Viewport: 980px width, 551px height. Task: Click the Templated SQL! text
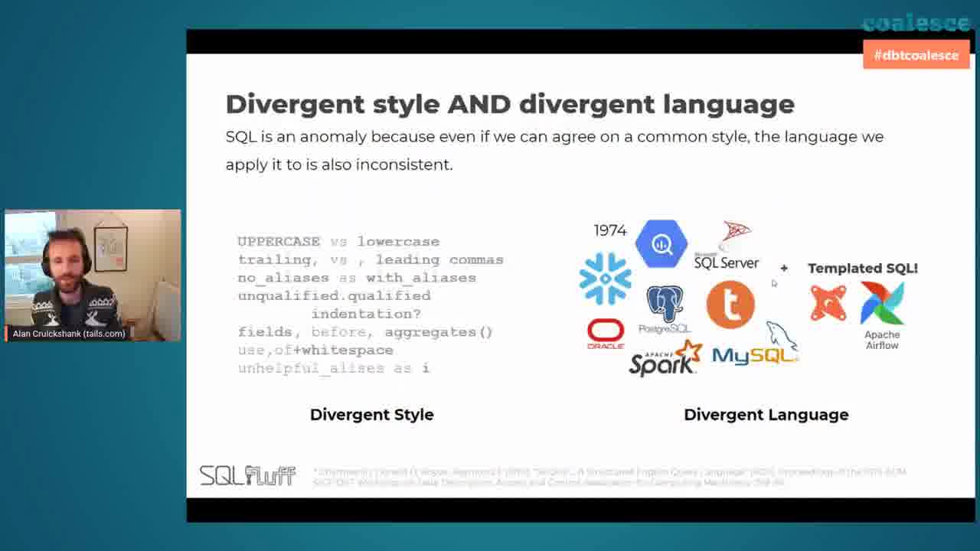click(x=862, y=268)
